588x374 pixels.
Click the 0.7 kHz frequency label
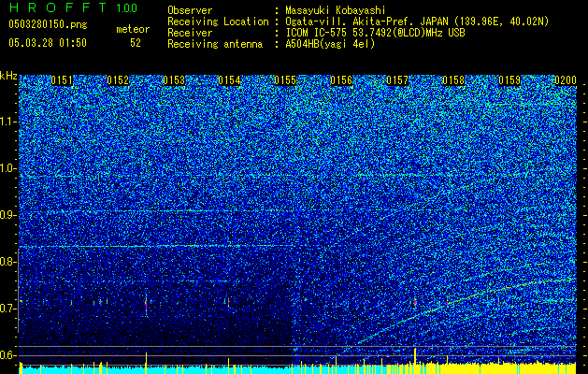coord(8,309)
